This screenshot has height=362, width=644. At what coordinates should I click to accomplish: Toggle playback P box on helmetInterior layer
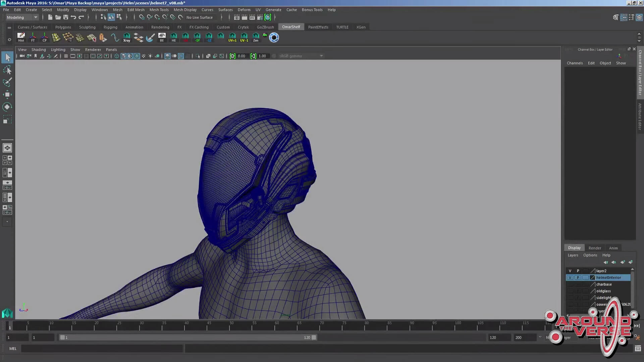tap(578, 278)
